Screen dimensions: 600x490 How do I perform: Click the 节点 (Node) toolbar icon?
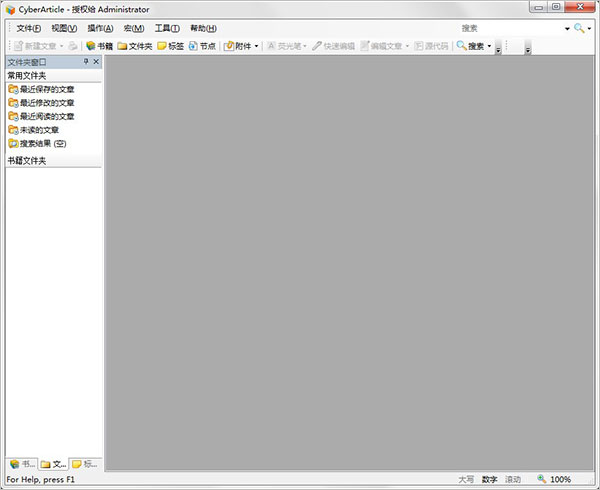pos(201,46)
